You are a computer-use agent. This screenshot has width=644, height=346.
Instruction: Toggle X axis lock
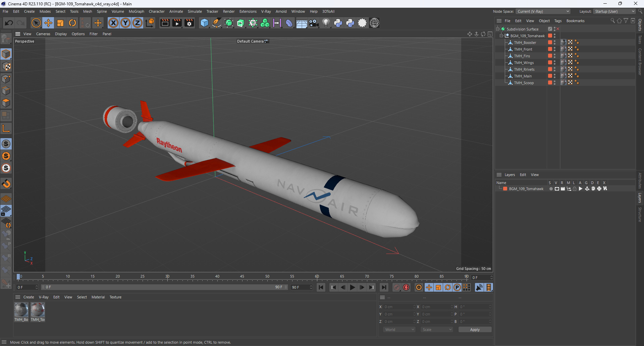(x=113, y=23)
